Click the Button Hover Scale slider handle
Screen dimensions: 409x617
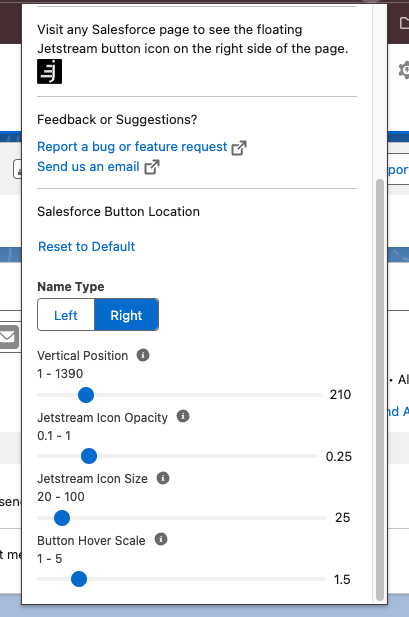(79, 579)
